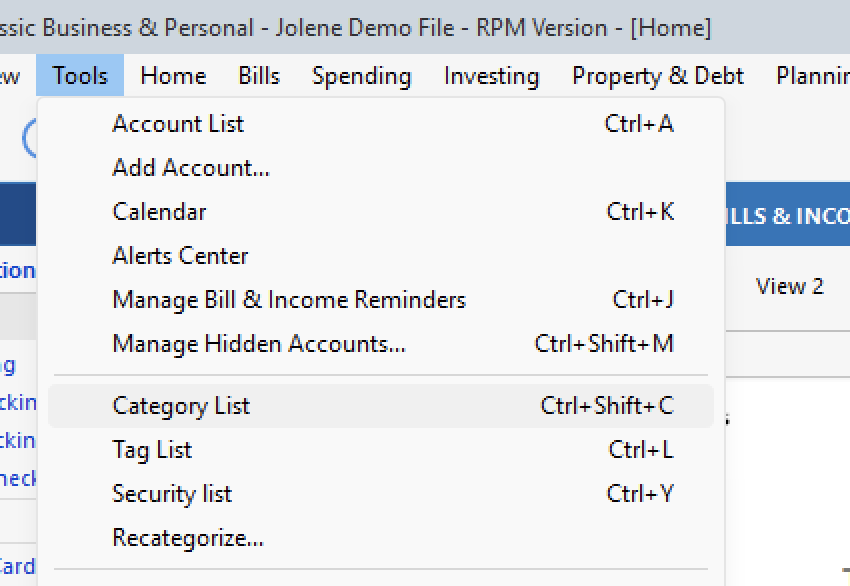Open Manage Bill & Income Reminders
The width and height of the screenshot is (850, 586).
point(289,300)
